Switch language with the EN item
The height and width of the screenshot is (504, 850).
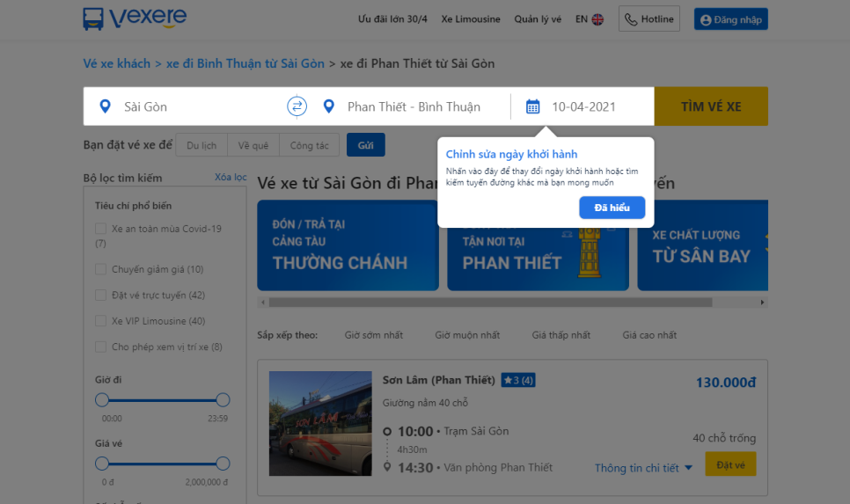[x=581, y=19]
